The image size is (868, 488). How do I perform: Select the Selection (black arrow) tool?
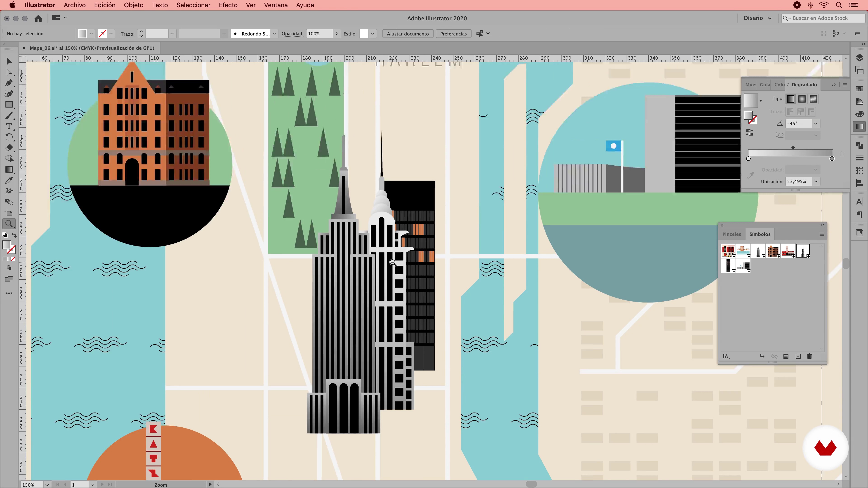click(9, 61)
